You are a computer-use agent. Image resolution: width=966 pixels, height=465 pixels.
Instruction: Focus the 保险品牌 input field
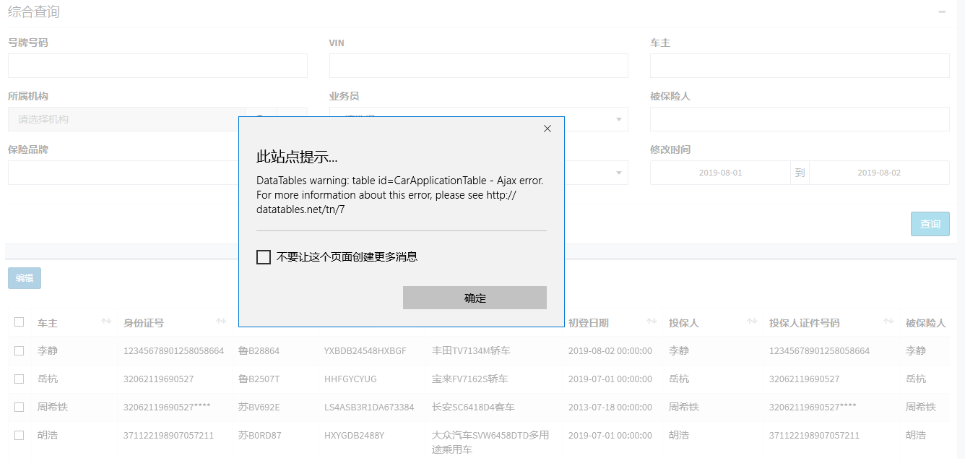pos(123,173)
